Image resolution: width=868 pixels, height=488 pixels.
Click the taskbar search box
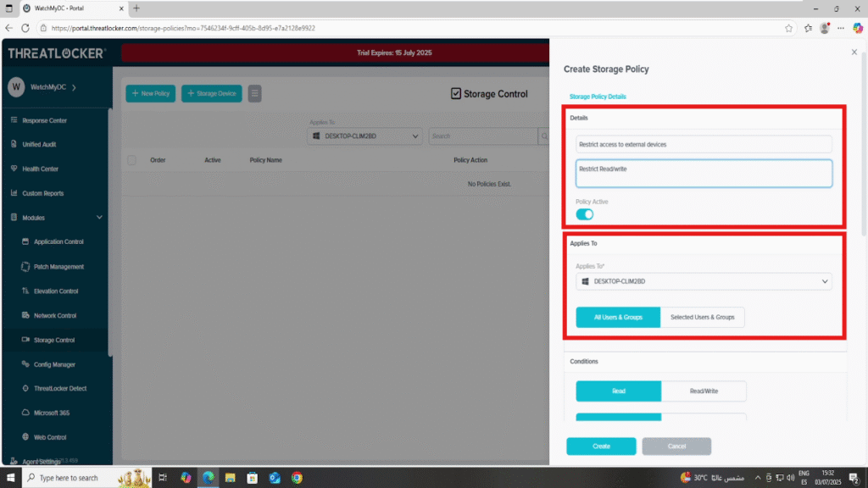point(87,478)
